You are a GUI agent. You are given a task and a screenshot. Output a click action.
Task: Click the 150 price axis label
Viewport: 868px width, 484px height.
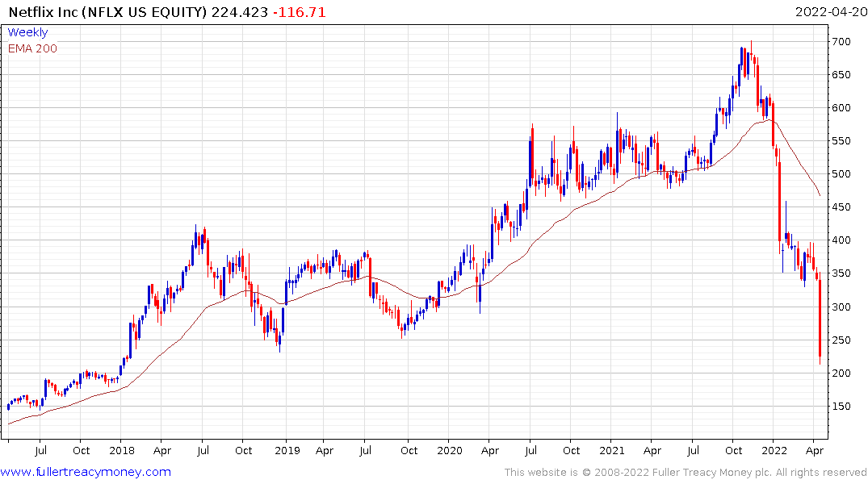pos(841,407)
